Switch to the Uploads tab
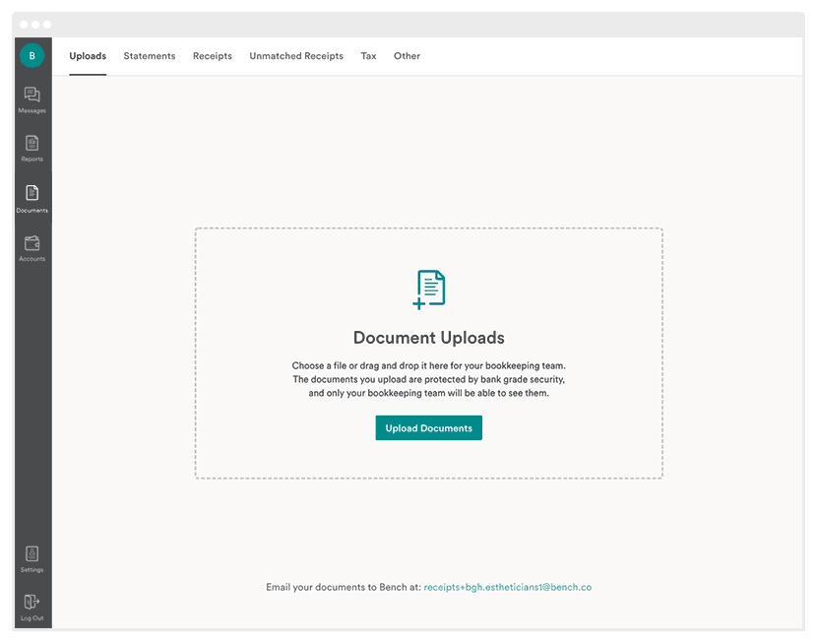Image resolution: width=818 pixels, height=644 pixels. 88,56
